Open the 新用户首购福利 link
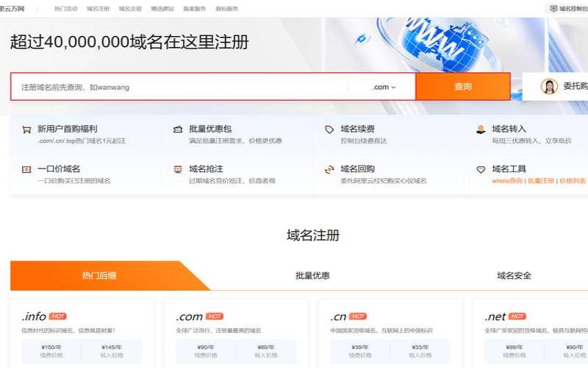This screenshot has width=588, height=368. [x=68, y=130]
